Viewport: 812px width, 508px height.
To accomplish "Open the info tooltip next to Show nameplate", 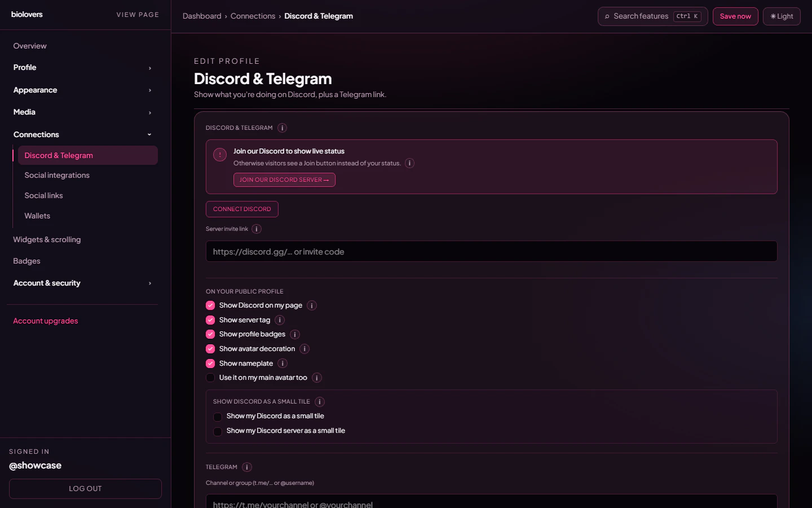I will [283, 363].
